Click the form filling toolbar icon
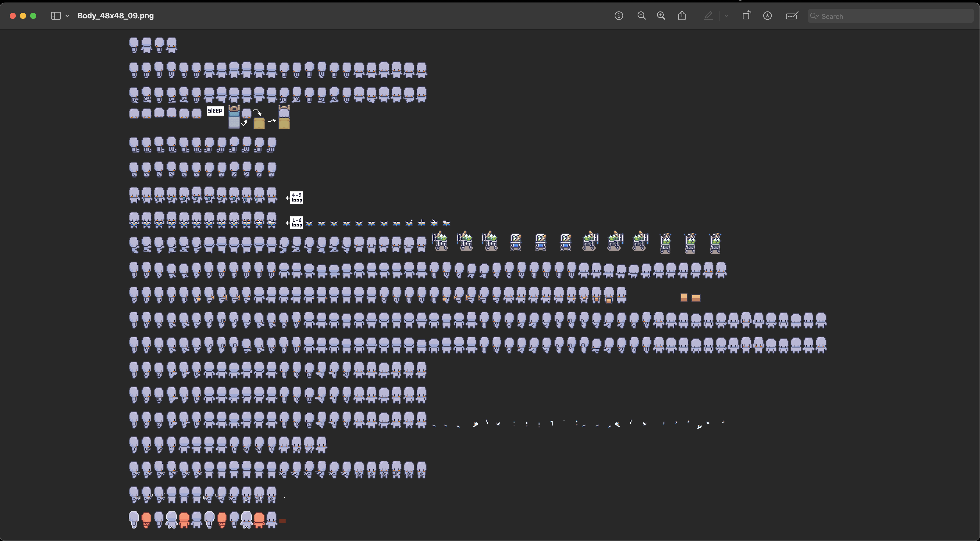The width and height of the screenshot is (980, 541). point(792,16)
